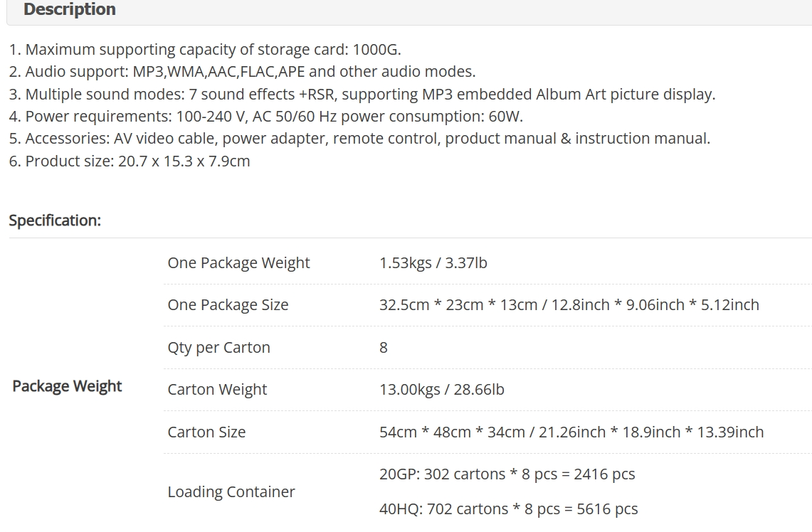This screenshot has height=532, width=812.
Task: Select the Specification heading
Action: coord(55,220)
